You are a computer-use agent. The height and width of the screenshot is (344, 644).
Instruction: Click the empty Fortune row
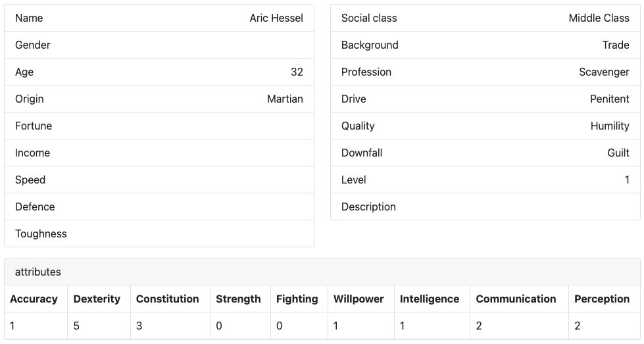tap(159, 126)
